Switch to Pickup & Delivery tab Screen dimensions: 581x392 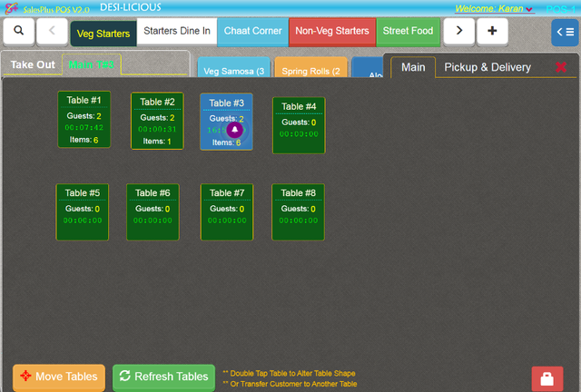click(487, 68)
